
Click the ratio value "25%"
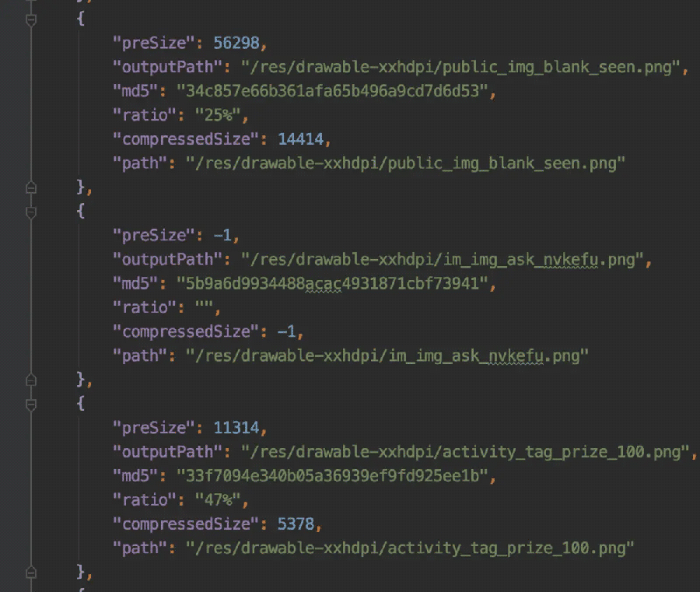(x=218, y=115)
